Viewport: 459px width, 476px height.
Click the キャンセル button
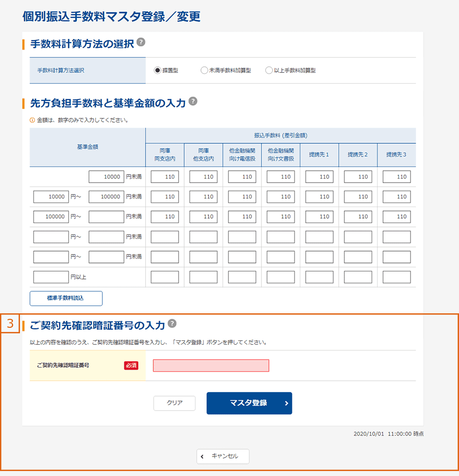click(223, 456)
